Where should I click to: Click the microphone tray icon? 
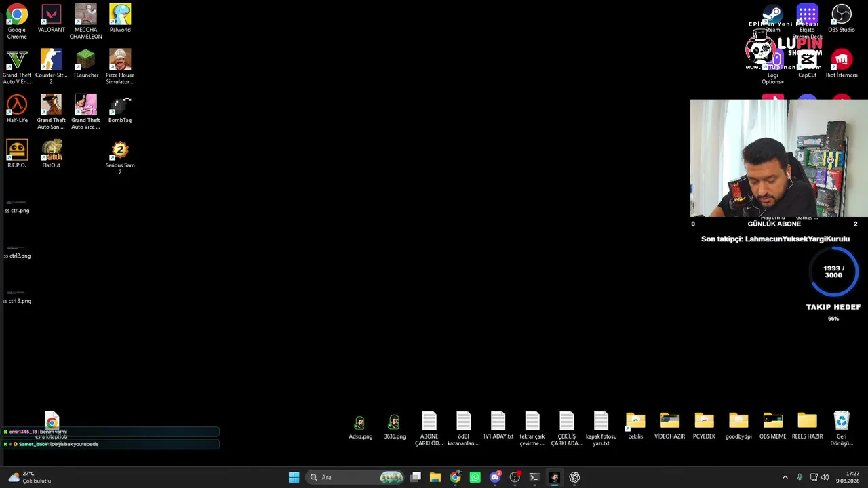click(800, 477)
